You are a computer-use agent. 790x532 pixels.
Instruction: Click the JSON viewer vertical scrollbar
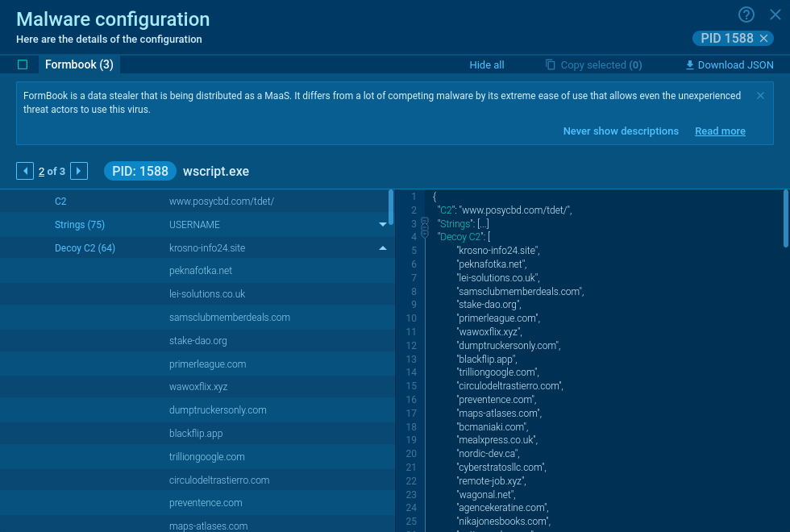pyautogui.click(x=786, y=218)
